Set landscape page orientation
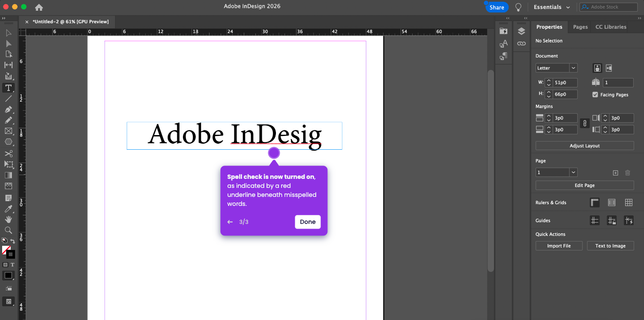This screenshot has width=644, height=320. pyautogui.click(x=609, y=68)
